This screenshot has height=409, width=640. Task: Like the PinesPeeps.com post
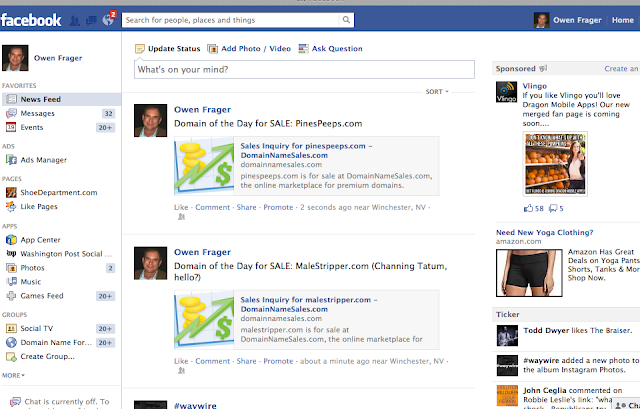click(x=181, y=207)
